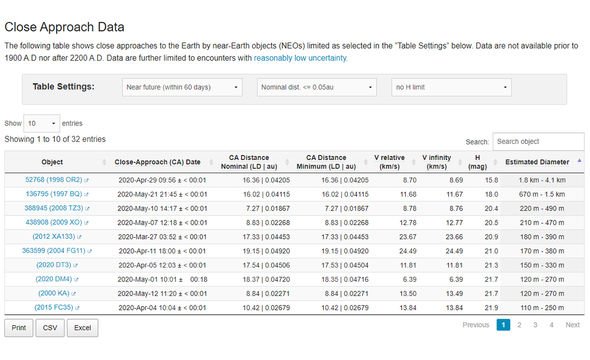Change the Show 10 entries dropdown

click(41, 123)
